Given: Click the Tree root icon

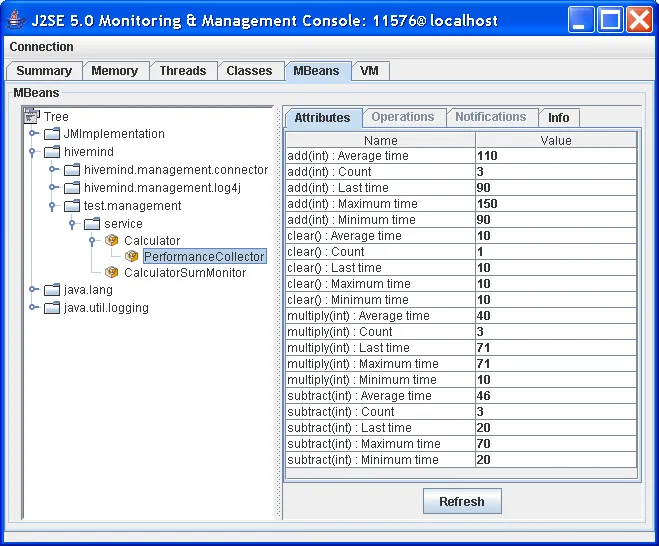Looking at the screenshot, I should pyautogui.click(x=32, y=115).
